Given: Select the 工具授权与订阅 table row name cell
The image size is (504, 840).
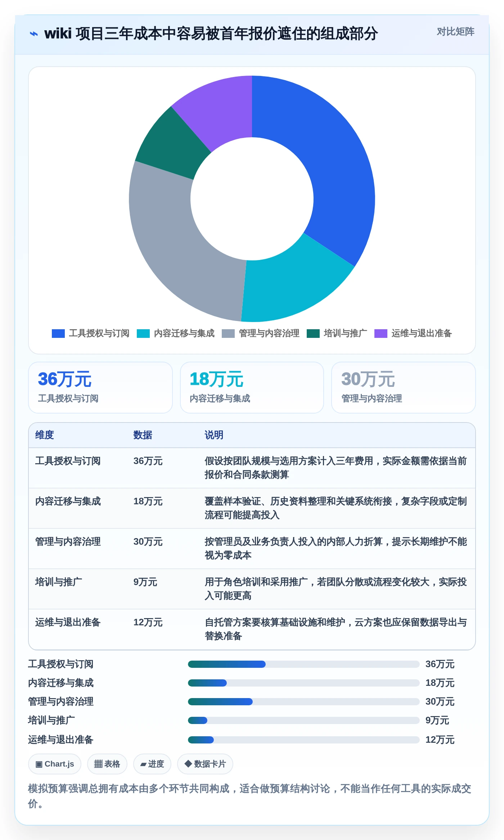Looking at the screenshot, I should (68, 461).
